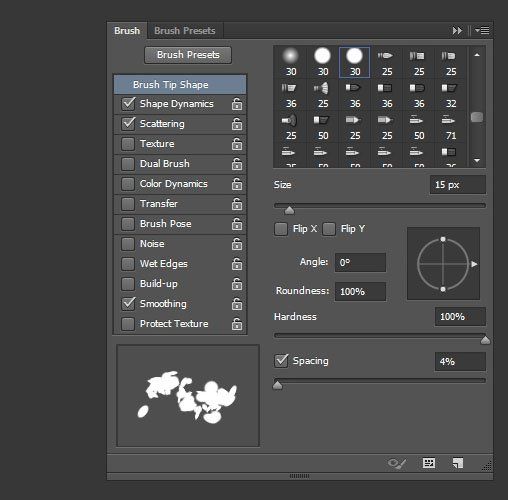Check the Flip X box
The width and height of the screenshot is (508, 500).
click(281, 229)
